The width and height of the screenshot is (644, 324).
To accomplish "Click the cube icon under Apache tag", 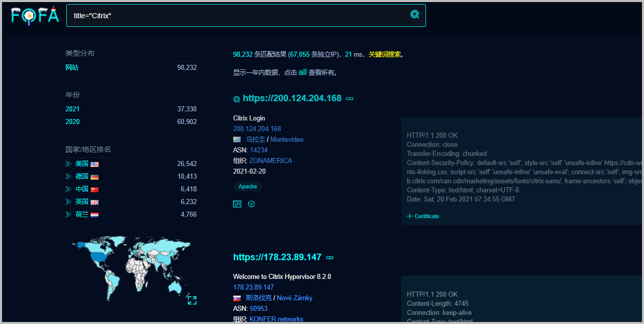I will coord(251,204).
